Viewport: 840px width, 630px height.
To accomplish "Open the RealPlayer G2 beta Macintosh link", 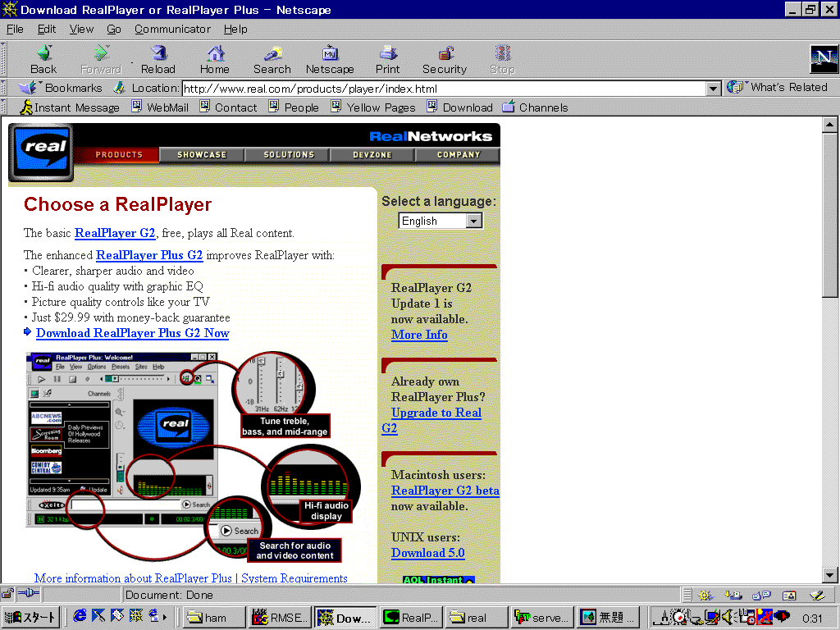I will coord(445,491).
